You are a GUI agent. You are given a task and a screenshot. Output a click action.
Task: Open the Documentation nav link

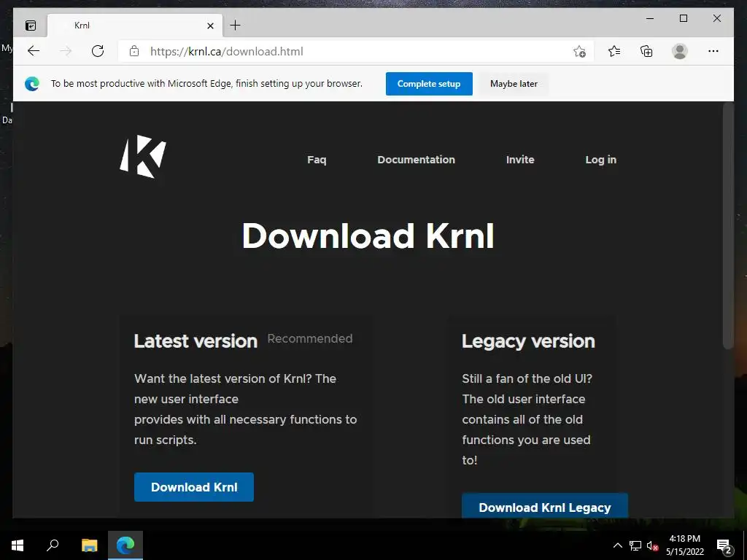tap(416, 160)
